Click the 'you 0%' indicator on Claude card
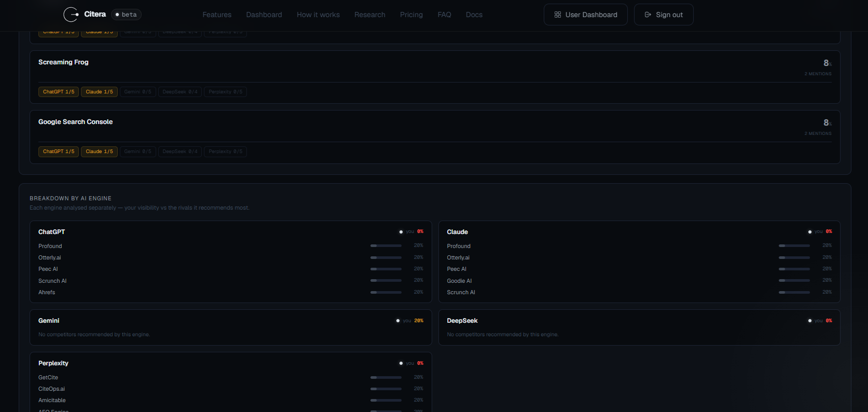Image resolution: width=868 pixels, height=412 pixels. point(820,231)
